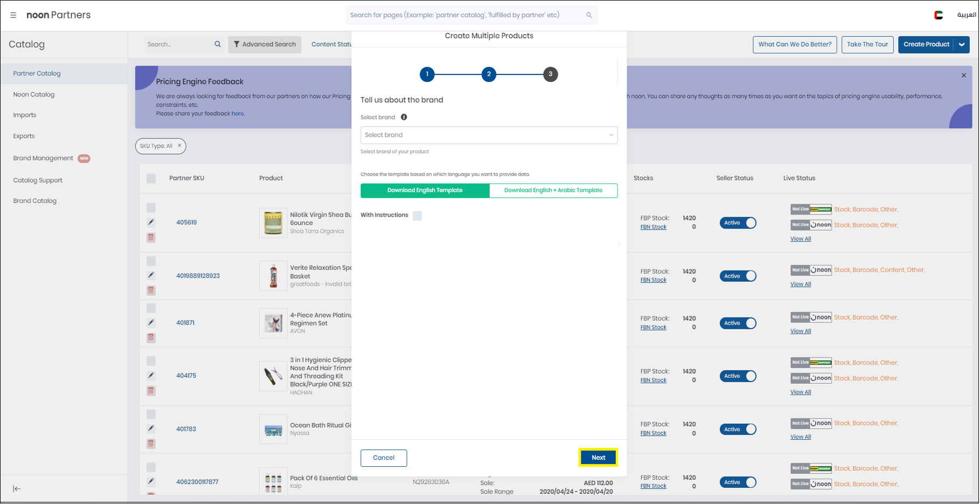This screenshot has width=980, height=504.
Task: Dismiss the Pricing Engine Feedback banner
Action: [963, 75]
